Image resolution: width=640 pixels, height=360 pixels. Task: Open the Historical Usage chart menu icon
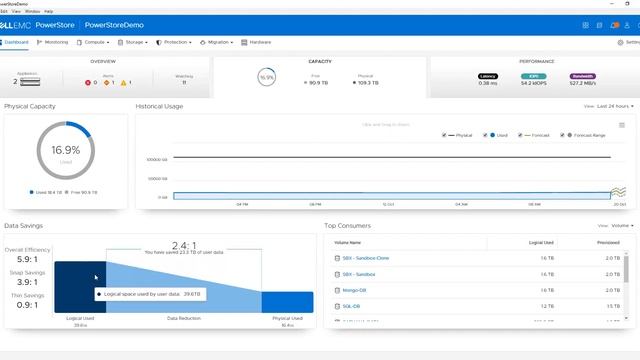[622, 125]
